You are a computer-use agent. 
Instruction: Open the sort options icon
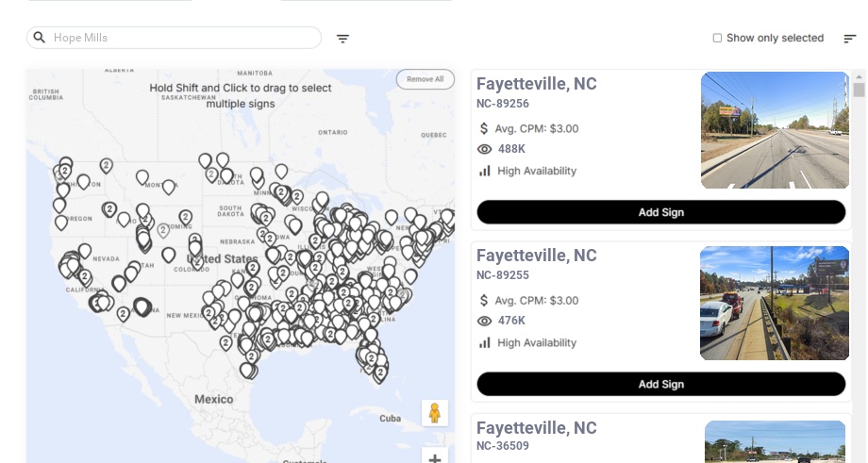(850, 39)
